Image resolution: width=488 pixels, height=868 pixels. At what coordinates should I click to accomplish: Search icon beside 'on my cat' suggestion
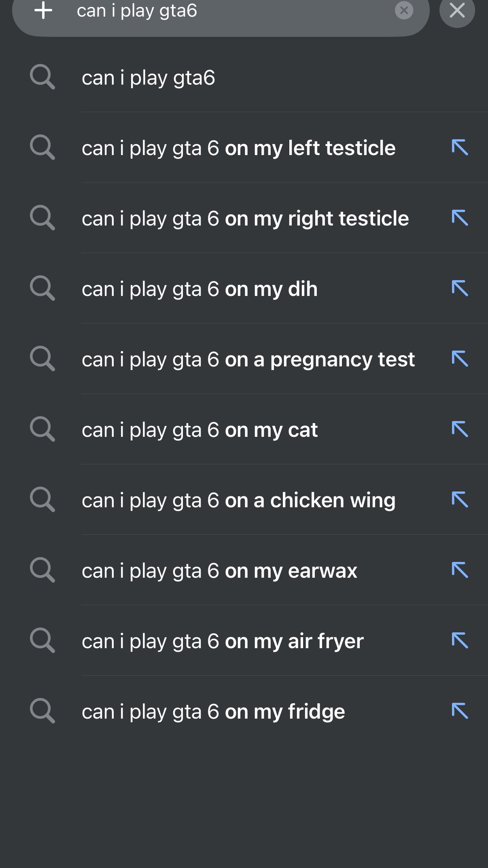[x=42, y=429]
